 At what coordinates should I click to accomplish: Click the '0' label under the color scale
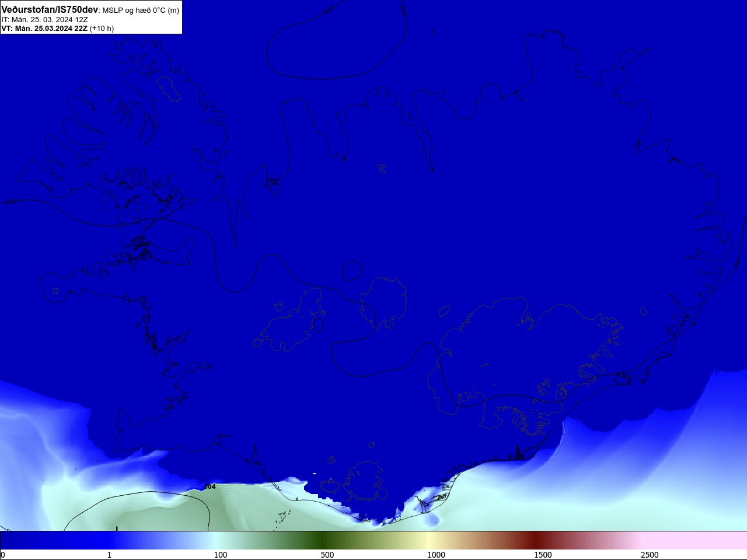point(3,555)
